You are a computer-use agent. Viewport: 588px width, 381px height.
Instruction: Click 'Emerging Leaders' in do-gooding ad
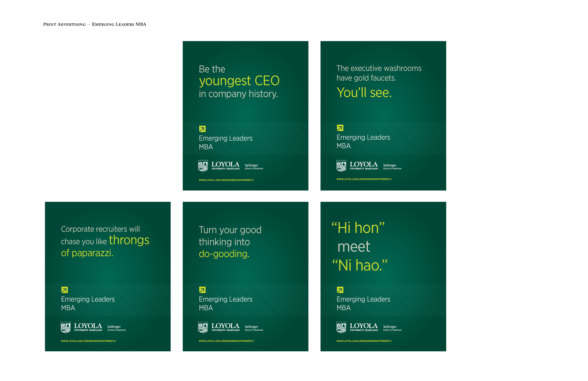coord(226,299)
